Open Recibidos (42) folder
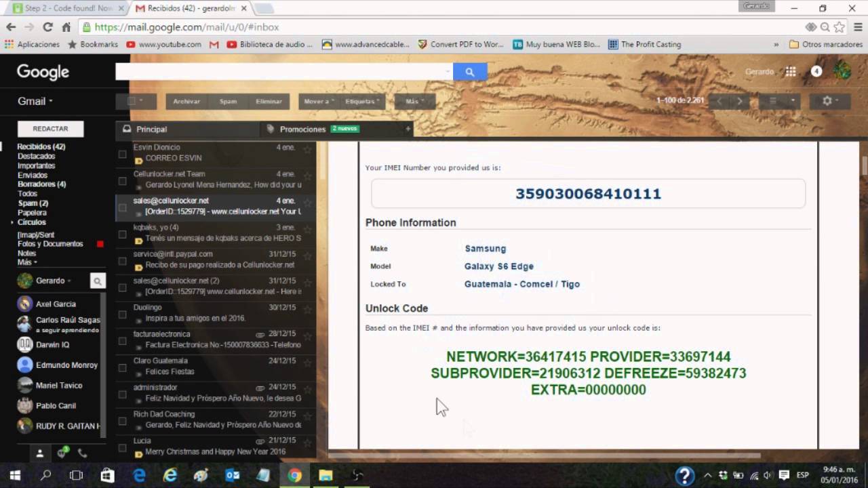The width and height of the screenshot is (868, 488). click(41, 146)
